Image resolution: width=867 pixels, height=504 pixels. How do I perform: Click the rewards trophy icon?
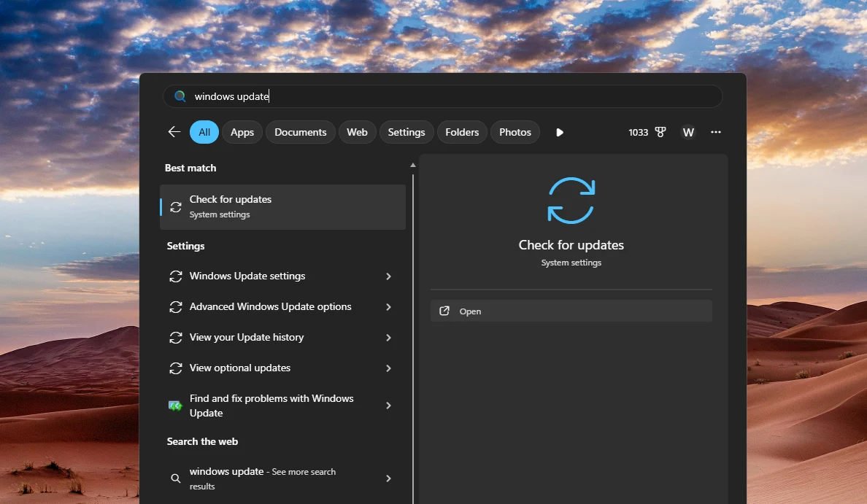660,132
